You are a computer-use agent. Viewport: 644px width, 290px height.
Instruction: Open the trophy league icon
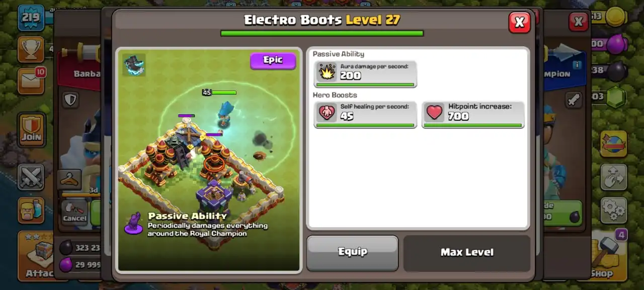(x=31, y=49)
